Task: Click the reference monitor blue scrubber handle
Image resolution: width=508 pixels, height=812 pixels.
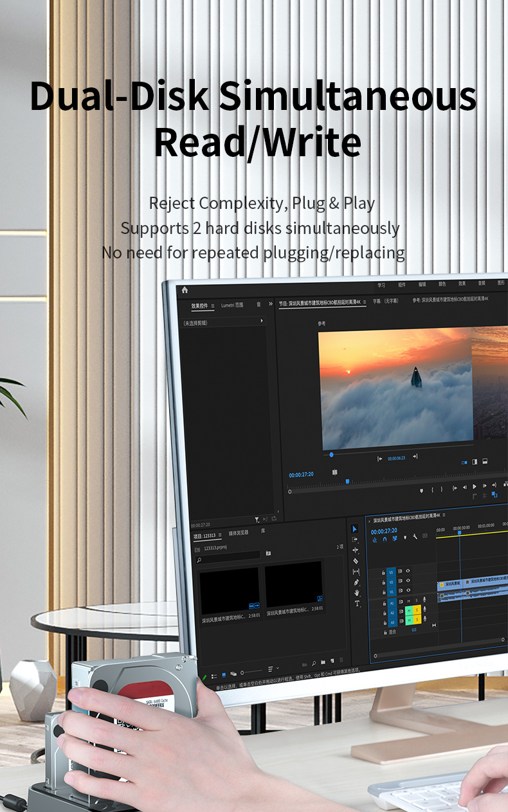Action: [332, 454]
